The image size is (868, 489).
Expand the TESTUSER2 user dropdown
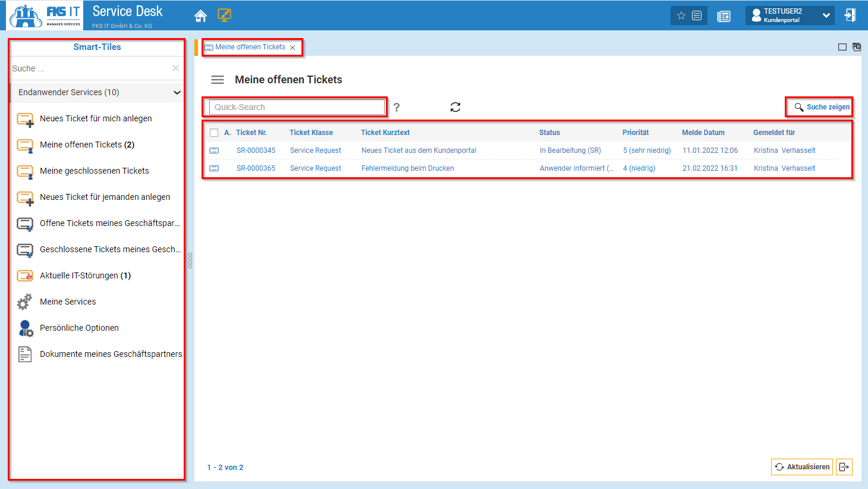coord(826,15)
